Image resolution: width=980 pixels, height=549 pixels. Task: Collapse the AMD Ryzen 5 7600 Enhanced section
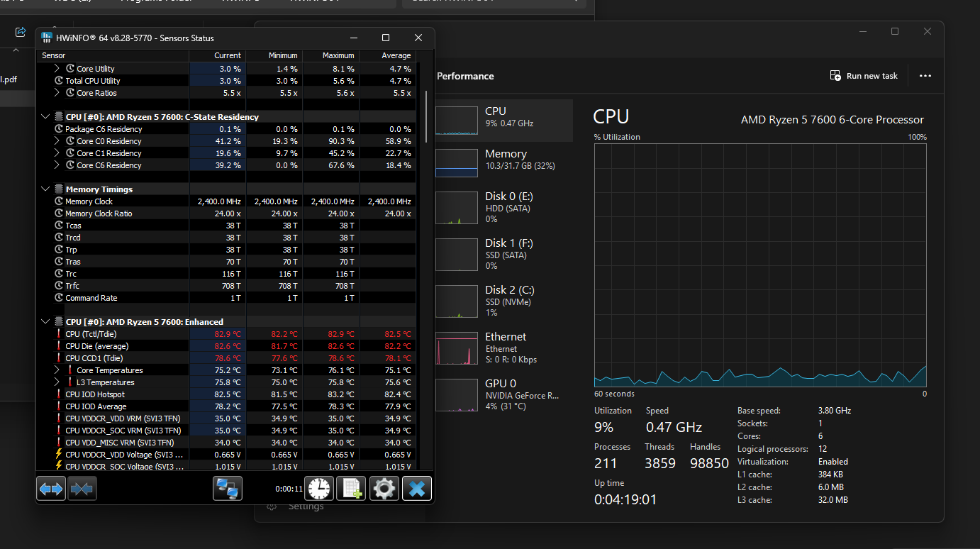point(45,321)
